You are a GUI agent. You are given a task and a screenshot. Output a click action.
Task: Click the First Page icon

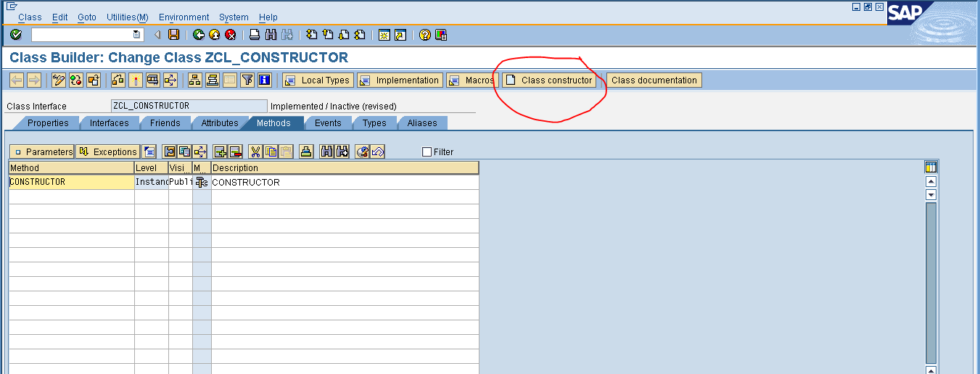[x=311, y=34]
